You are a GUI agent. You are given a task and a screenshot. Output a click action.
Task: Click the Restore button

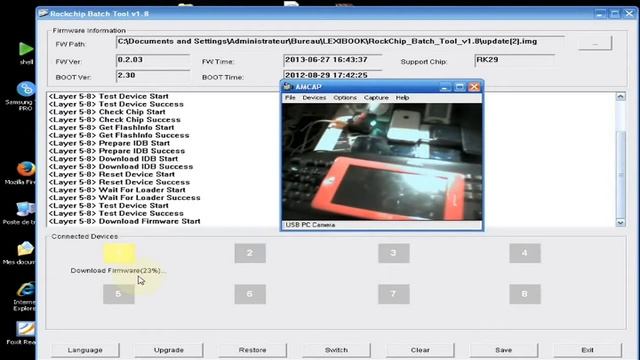click(x=252, y=350)
